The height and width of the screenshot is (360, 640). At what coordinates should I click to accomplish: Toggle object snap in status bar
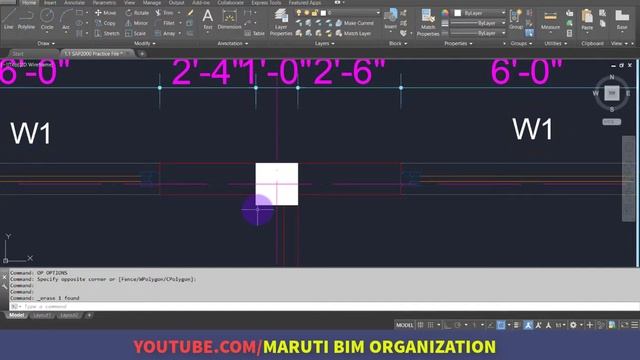click(x=501, y=325)
